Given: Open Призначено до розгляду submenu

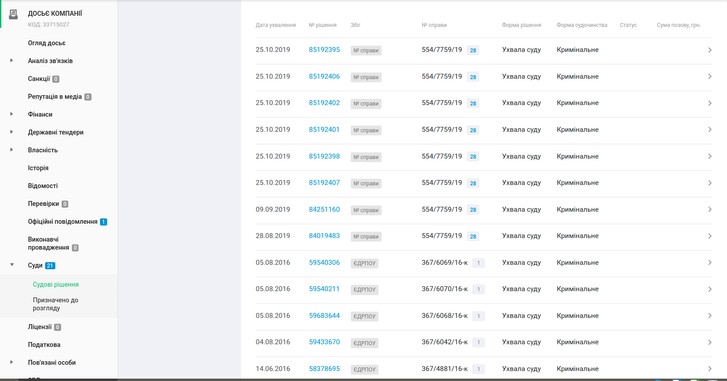Looking at the screenshot, I should [x=56, y=304].
